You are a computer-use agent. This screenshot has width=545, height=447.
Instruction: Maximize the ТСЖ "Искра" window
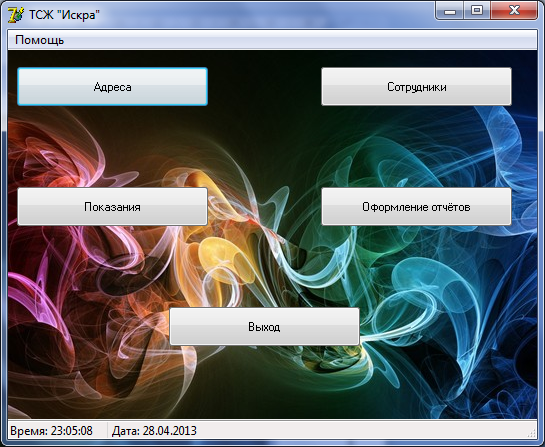pos(477,10)
